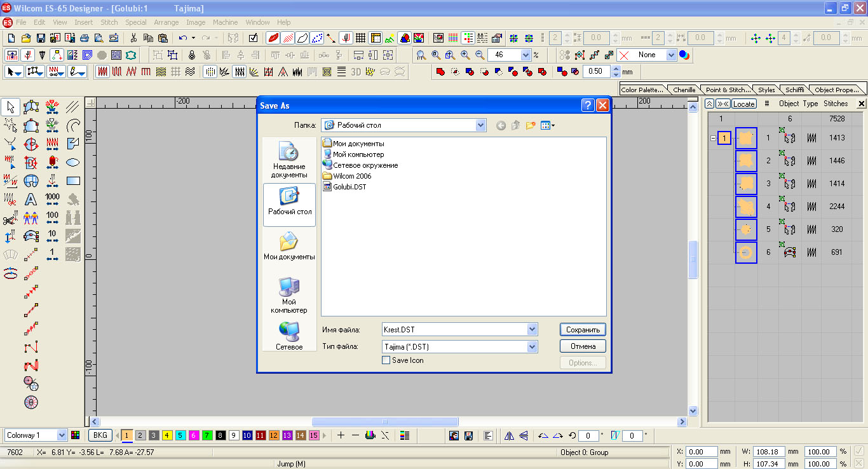Tick the Save Icon checkbox
The height and width of the screenshot is (469, 868).
pyautogui.click(x=386, y=360)
